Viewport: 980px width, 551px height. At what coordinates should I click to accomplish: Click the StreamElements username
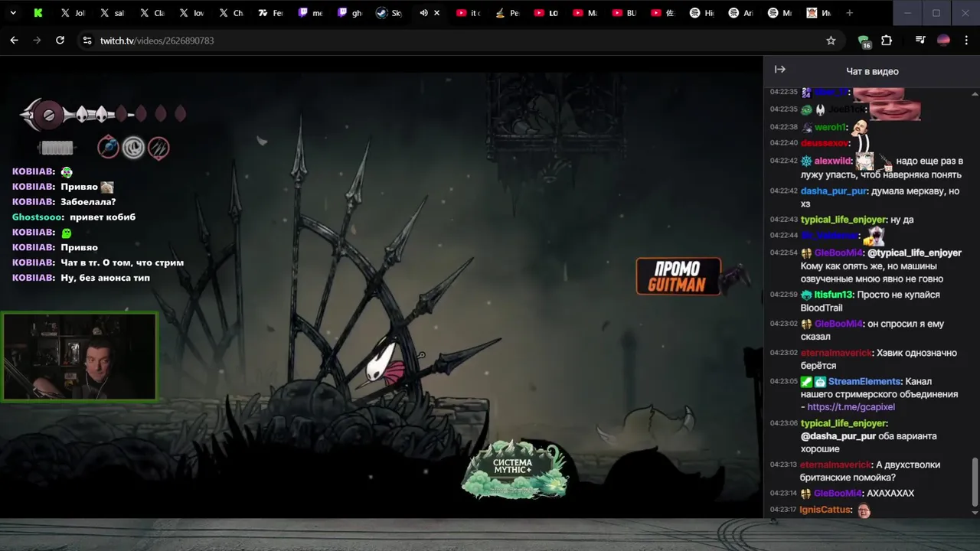pyautogui.click(x=864, y=381)
